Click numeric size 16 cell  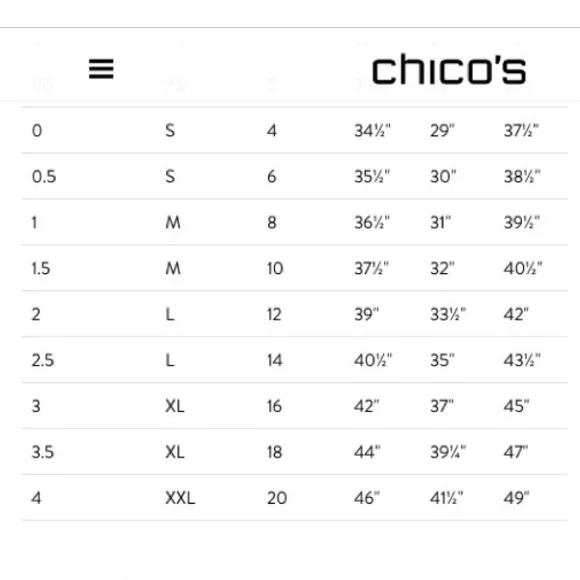pos(274,406)
